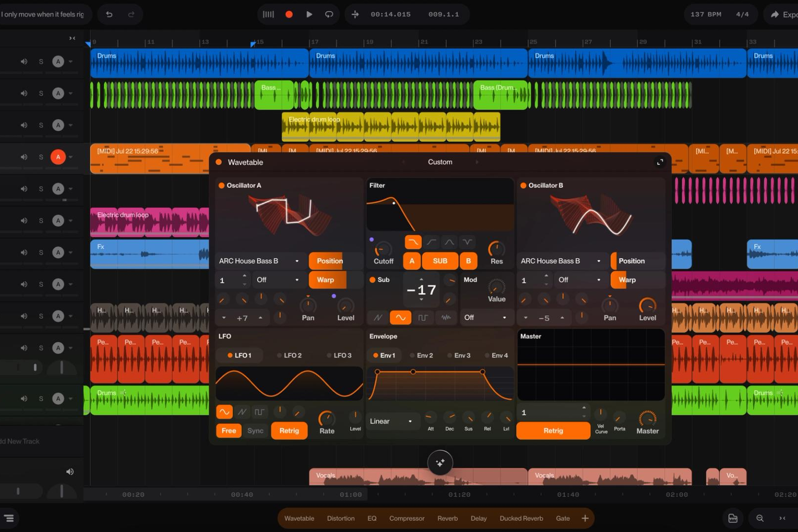Select the low-pass filter type
Viewport: 798px width, 532px height.
tap(413, 242)
